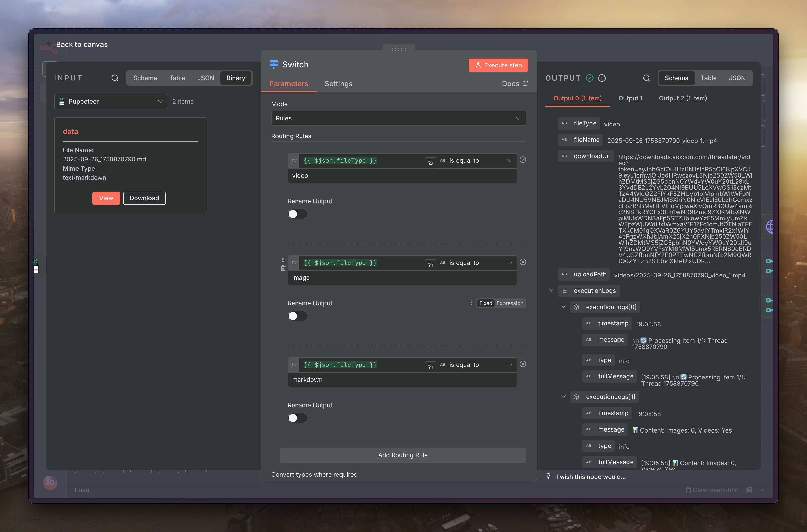Open the Puppeteer input node dropdown

coord(111,102)
